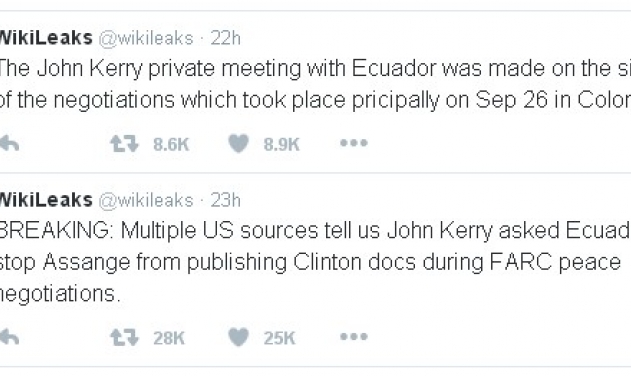Viewport: 631px width, 376px height.
Task: Open @wikileaks handle on the 22h tweet
Action: point(146,39)
